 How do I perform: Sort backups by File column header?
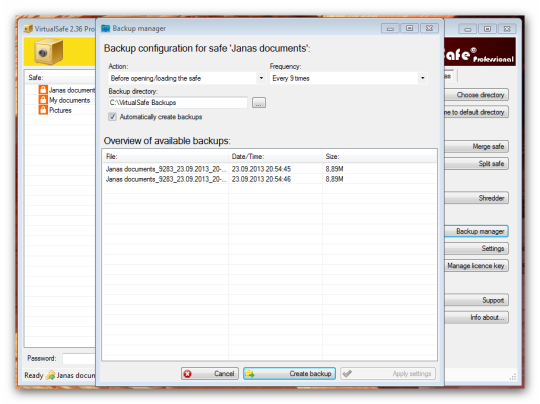click(165, 157)
